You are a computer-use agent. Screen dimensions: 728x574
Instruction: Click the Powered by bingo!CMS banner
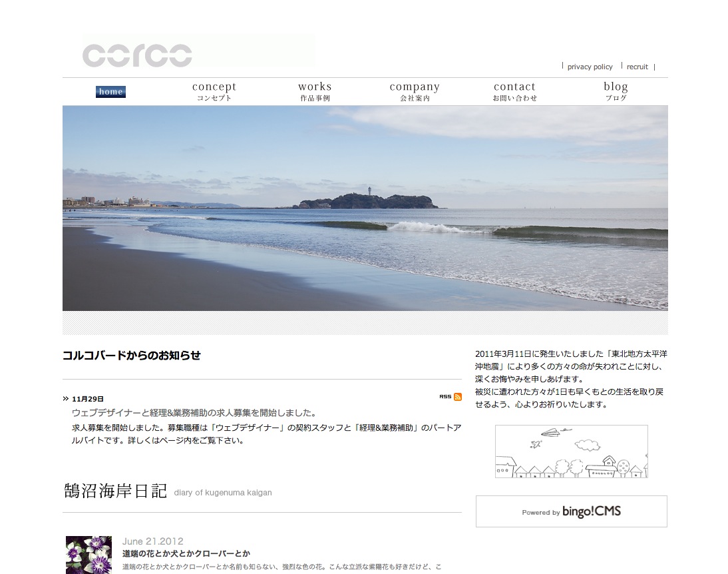click(x=571, y=511)
